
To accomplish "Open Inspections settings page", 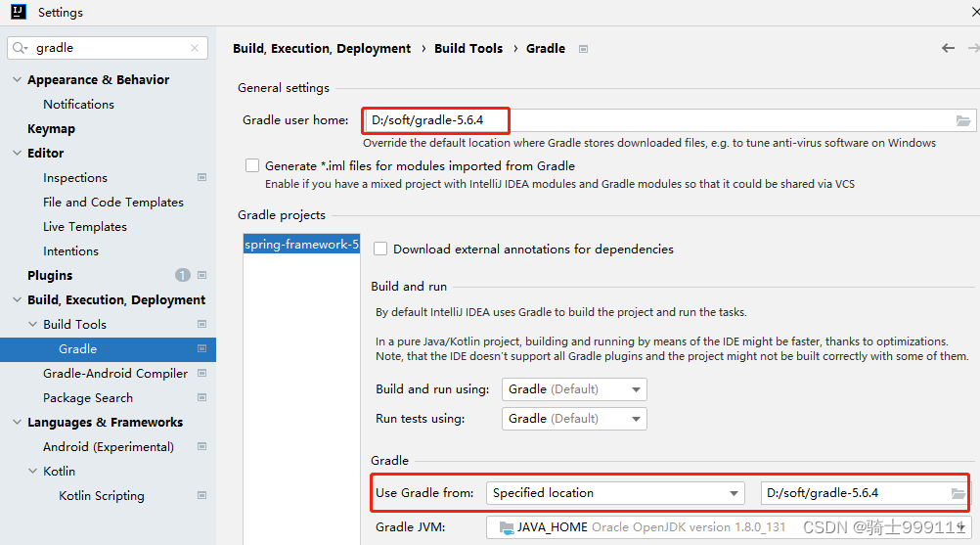I will [x=75, y=178].
